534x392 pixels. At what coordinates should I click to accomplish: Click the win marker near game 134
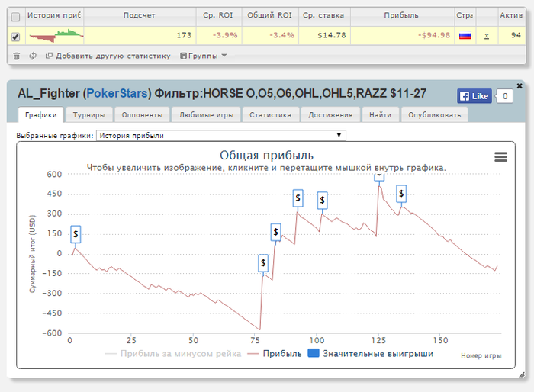[x=401, y=194]
